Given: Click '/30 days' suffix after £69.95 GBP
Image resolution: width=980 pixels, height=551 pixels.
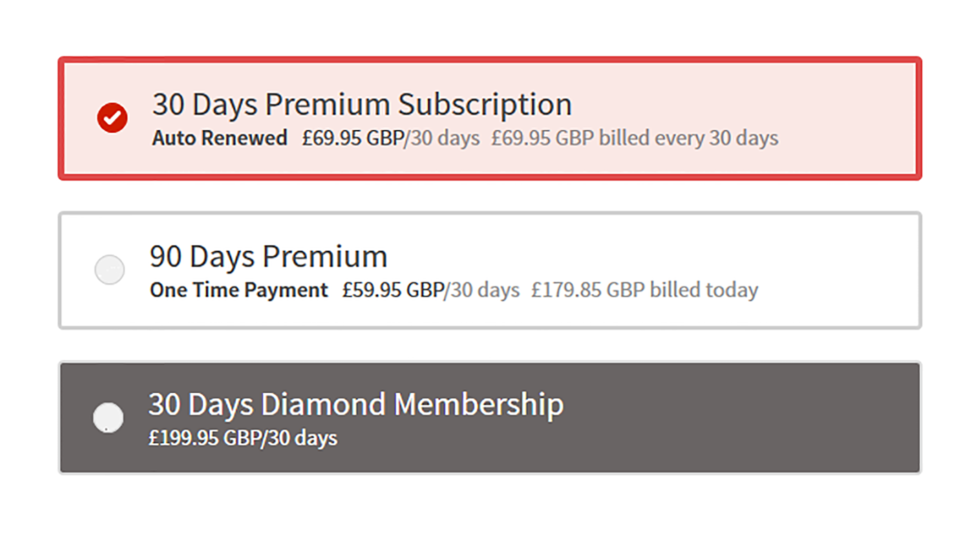Looking at the screenshot, I should pos(442,138).
